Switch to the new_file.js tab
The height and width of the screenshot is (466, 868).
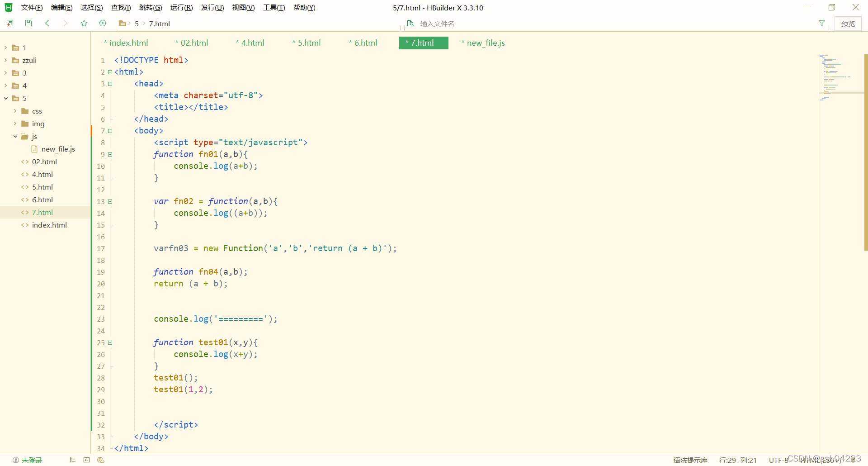[x=483, y=43]
